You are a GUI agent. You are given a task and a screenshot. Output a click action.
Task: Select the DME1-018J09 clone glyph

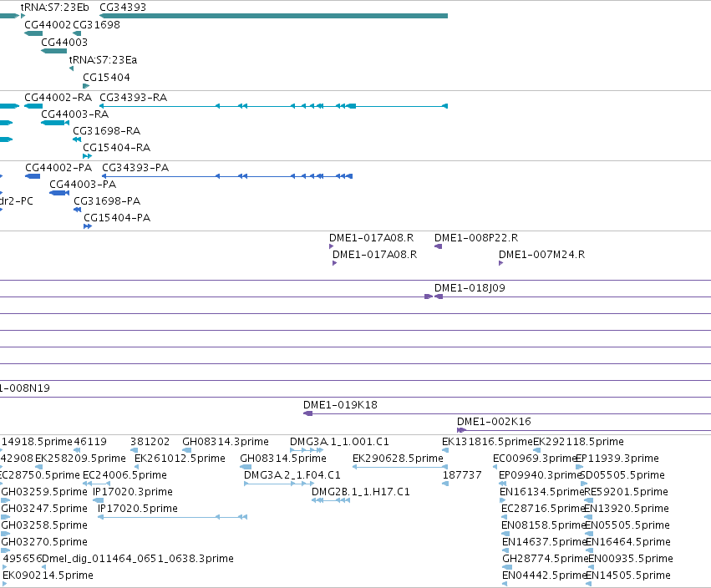(x=434, y=297)
